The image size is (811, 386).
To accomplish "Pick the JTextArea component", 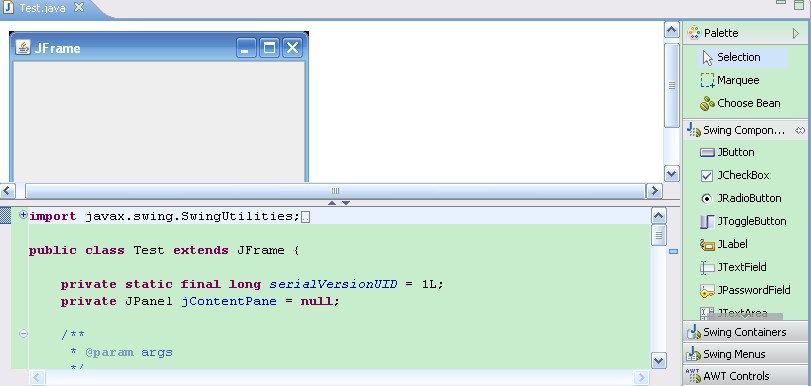I will pos(734,313).
